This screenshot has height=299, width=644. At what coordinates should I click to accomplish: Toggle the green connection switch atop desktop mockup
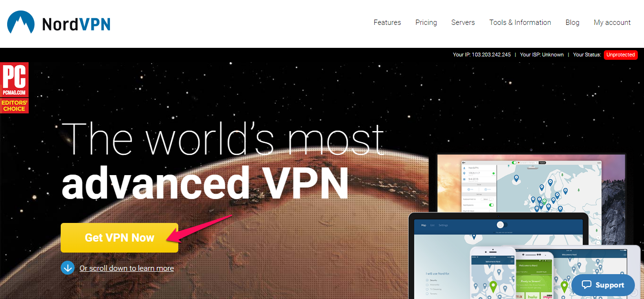(x=514, y=163)
